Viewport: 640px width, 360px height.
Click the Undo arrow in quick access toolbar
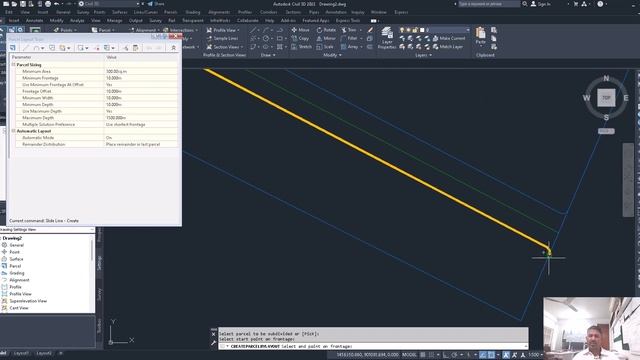point(57,4)
